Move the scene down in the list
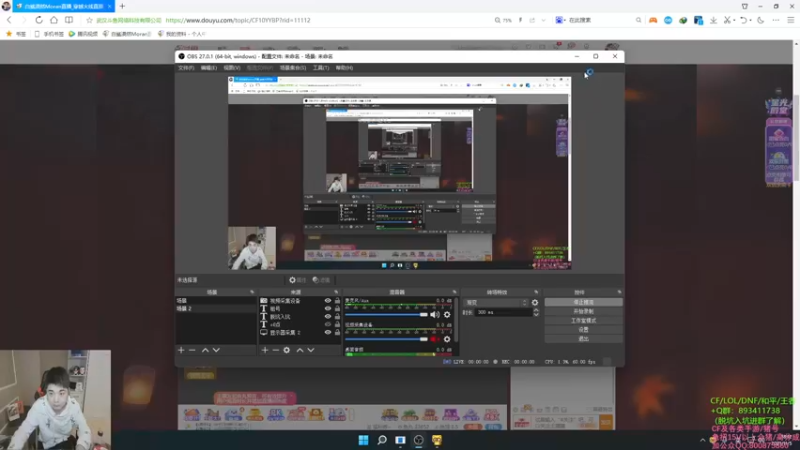Viewport: 800px width, 450px height. (x=216, y=350)
